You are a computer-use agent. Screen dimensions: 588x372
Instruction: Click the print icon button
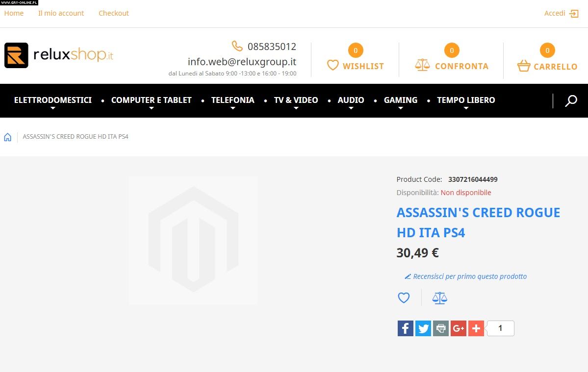pyautogui.click(x=440, y=328)
